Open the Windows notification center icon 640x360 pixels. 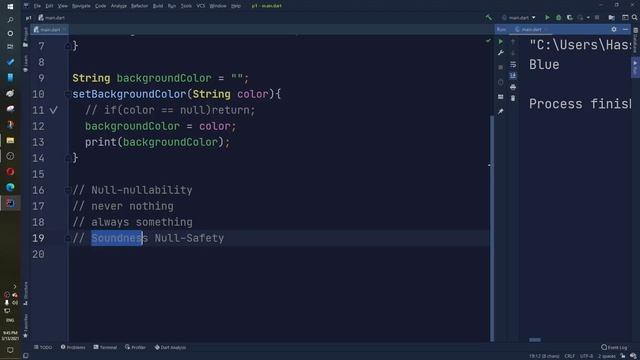[10, 350]
